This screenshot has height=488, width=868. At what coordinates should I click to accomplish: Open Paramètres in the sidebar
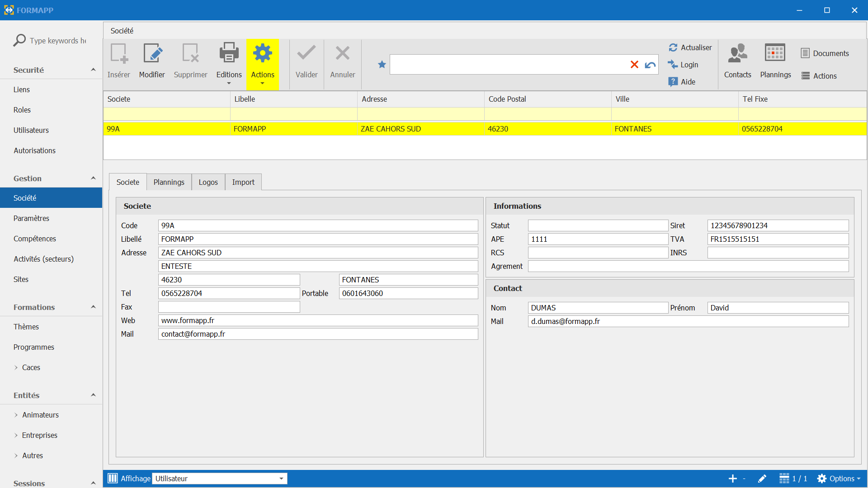tap(51, 218)
